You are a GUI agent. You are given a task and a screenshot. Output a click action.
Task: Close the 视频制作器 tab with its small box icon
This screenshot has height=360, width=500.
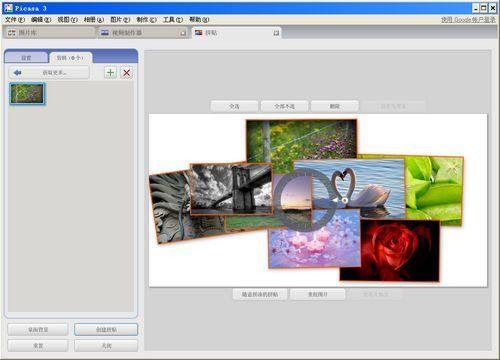[183, 33]
